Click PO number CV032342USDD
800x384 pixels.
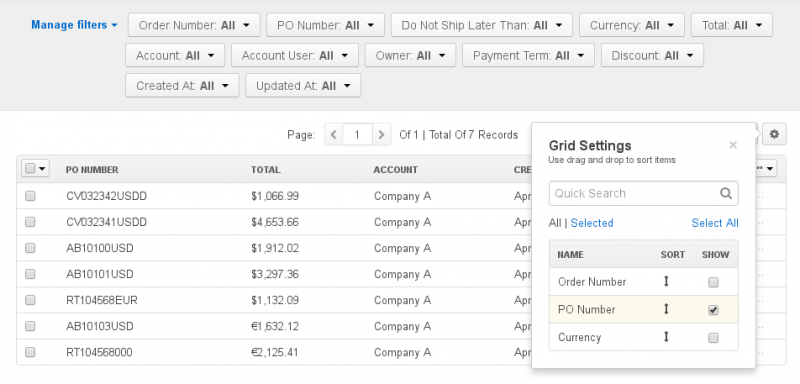(107, 196)
